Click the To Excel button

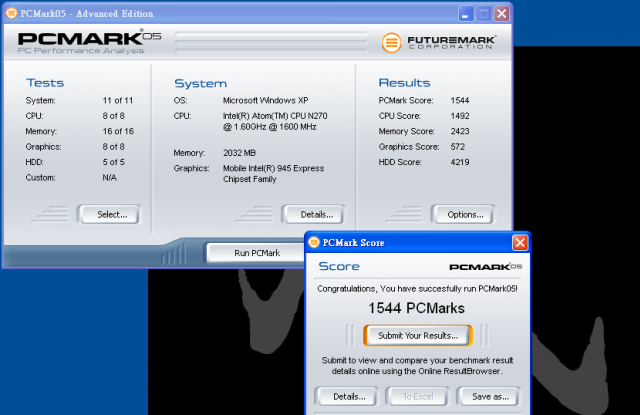pos(418,396)
